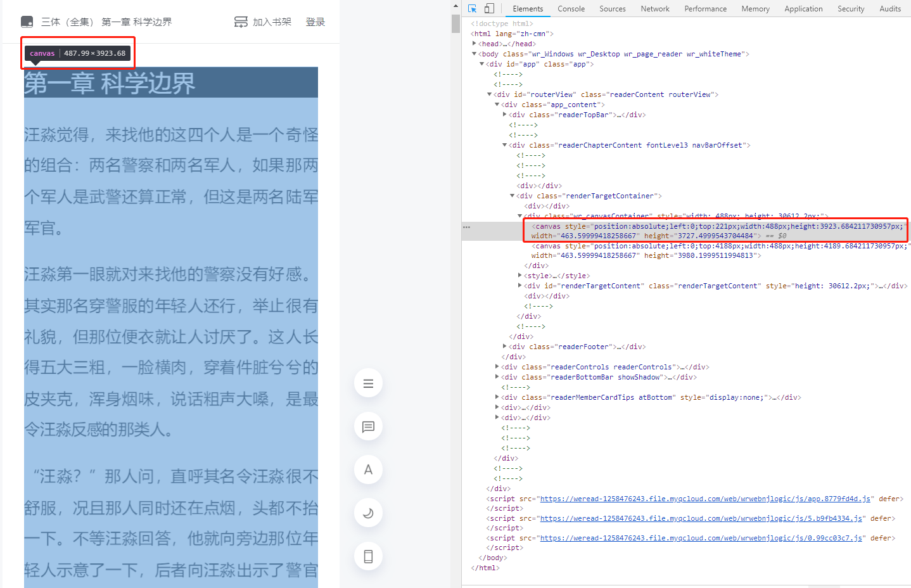This screenshot has width=911, height=588.
Task: Open the Performance tab
Action: point(706,9)
